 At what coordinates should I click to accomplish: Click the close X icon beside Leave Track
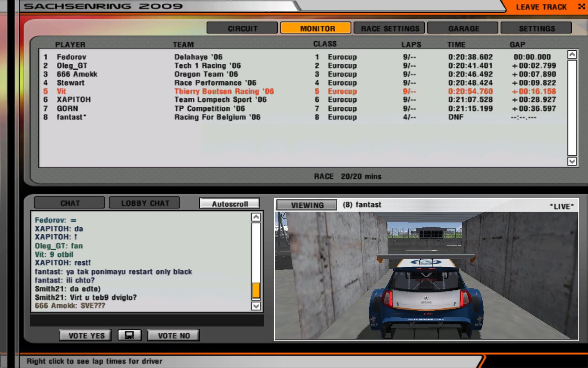click(581, 7)
